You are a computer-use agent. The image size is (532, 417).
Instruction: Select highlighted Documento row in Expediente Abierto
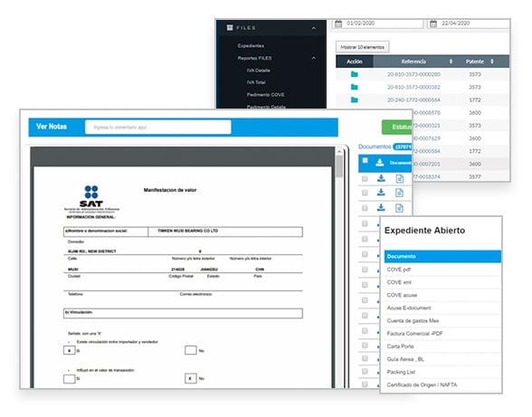[x=442, y=256]
